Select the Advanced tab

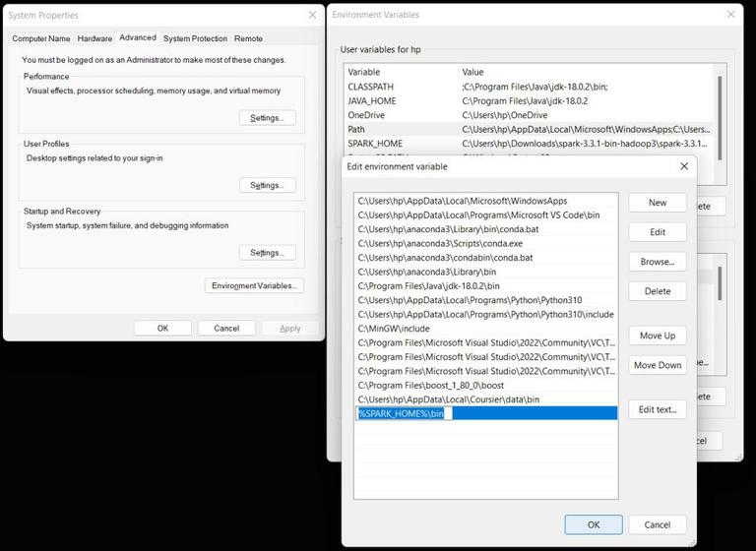coord(138,37)
